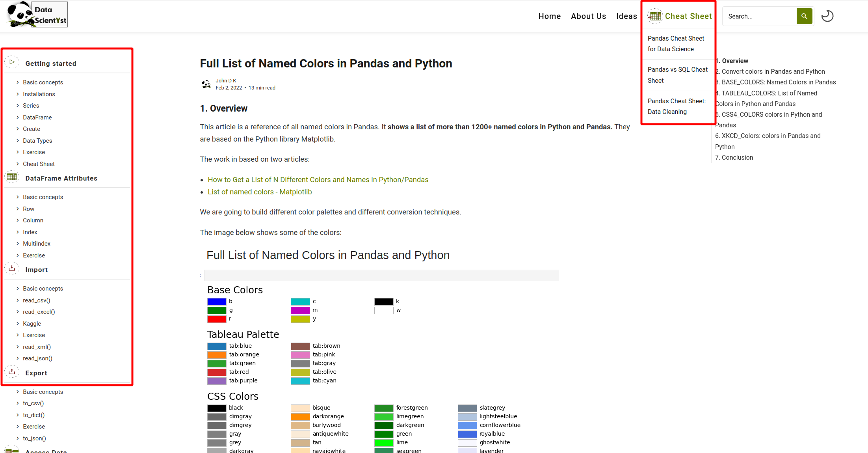The height and width of the screenshot is (453, 868).
Task: Expand the Installations sidebar item chevron
Action: [18, 94]
